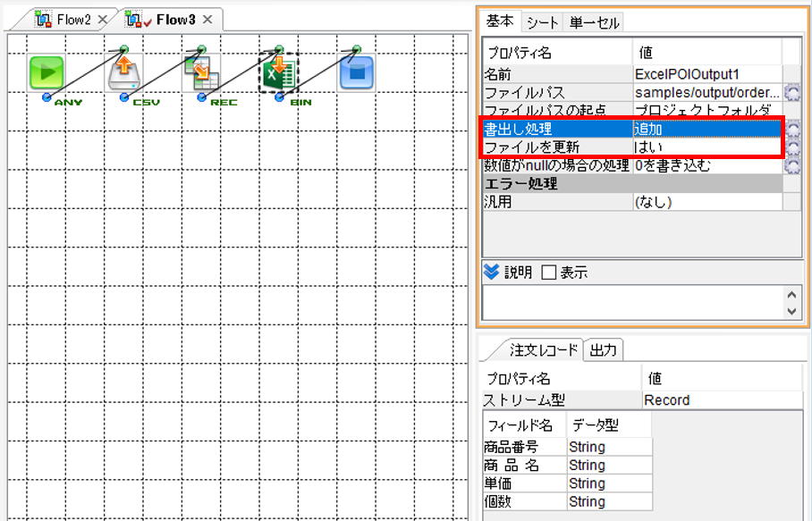Image resolution: width=812 pixels, height=521 pixels.
Task: Open the ファイルパスの起点 value dropdown
Action: tap(707, 110)
